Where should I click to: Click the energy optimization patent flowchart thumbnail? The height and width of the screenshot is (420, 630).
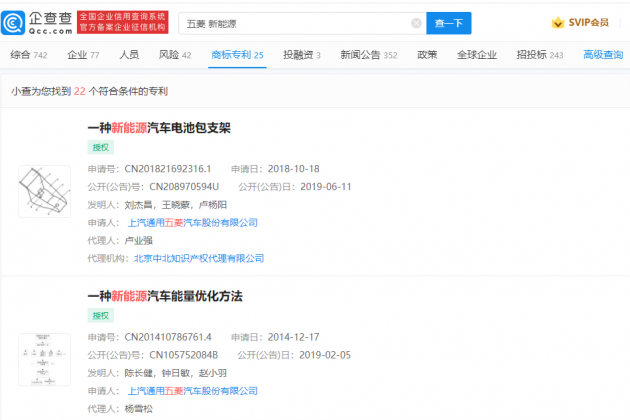click(44, 359)
